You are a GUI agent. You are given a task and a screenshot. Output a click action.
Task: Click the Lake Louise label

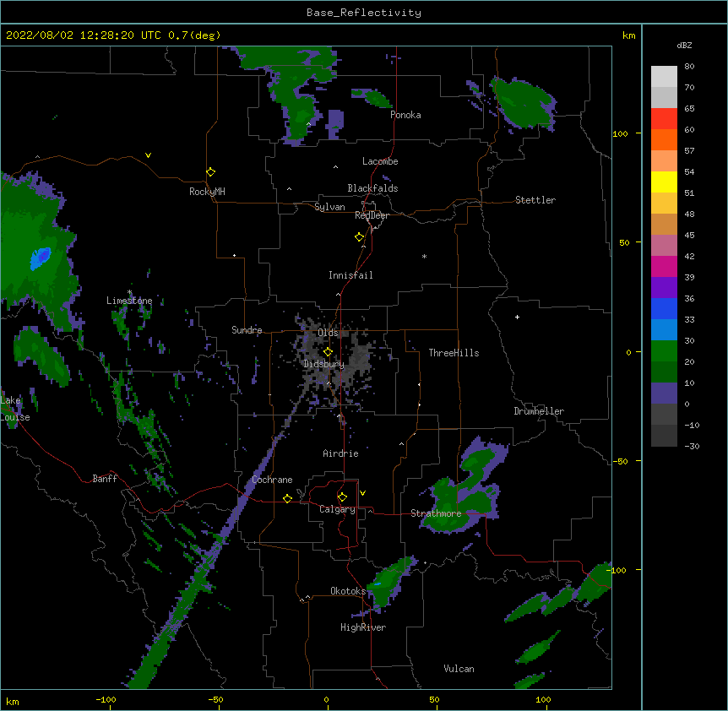14,409
